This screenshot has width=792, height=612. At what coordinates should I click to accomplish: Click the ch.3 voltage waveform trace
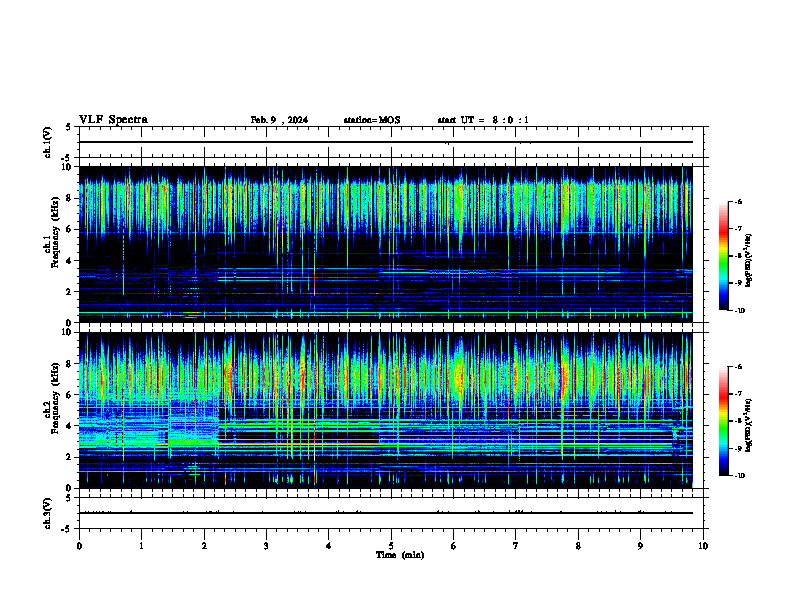(x=385, y=513)
